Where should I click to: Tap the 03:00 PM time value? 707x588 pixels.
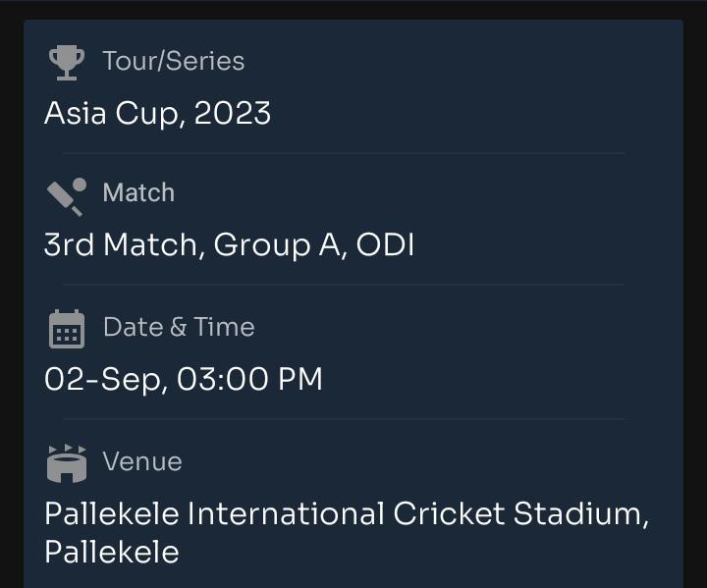tap(249, 380)
